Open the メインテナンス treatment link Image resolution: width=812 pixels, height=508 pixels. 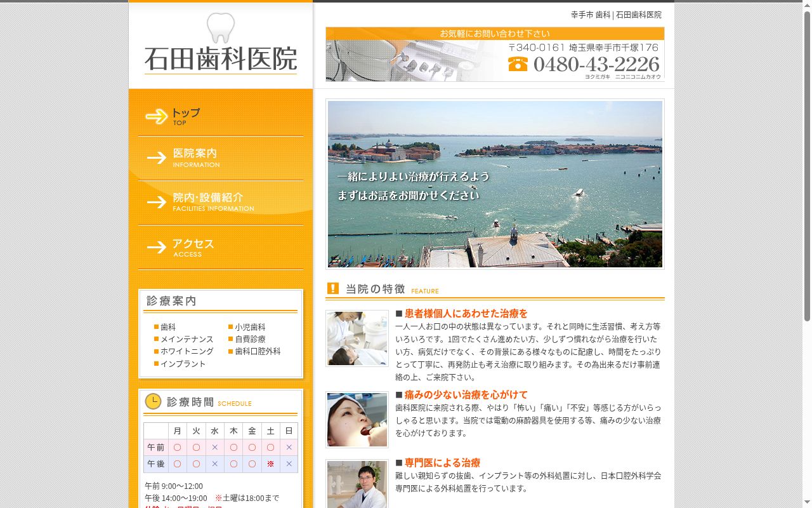click(187, 339)
